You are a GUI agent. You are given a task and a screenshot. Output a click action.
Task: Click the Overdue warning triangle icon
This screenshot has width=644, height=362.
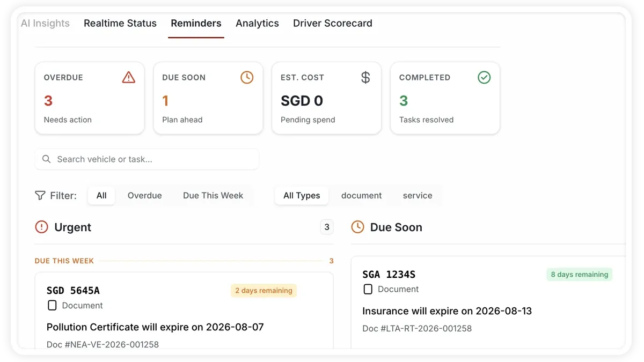pos(129,77)
